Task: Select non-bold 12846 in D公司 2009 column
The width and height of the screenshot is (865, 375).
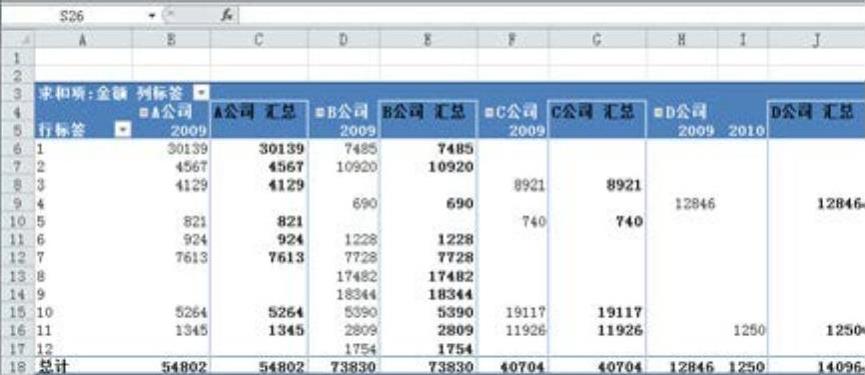Action: [695, 203]
